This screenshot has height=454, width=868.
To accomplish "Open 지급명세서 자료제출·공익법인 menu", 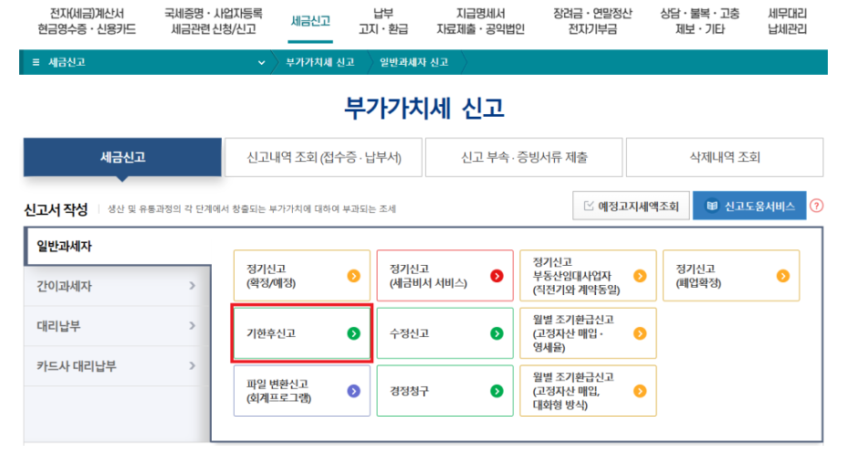I will pos(480,21).
